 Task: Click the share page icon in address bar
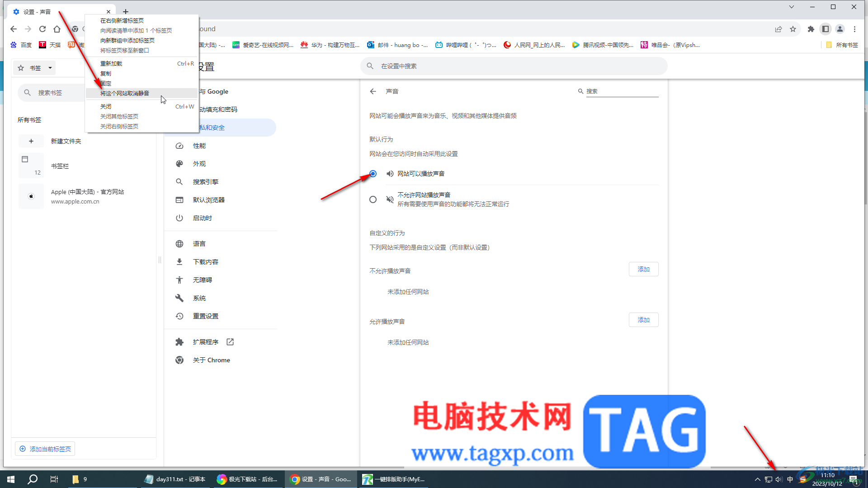(x=778, y=29)
